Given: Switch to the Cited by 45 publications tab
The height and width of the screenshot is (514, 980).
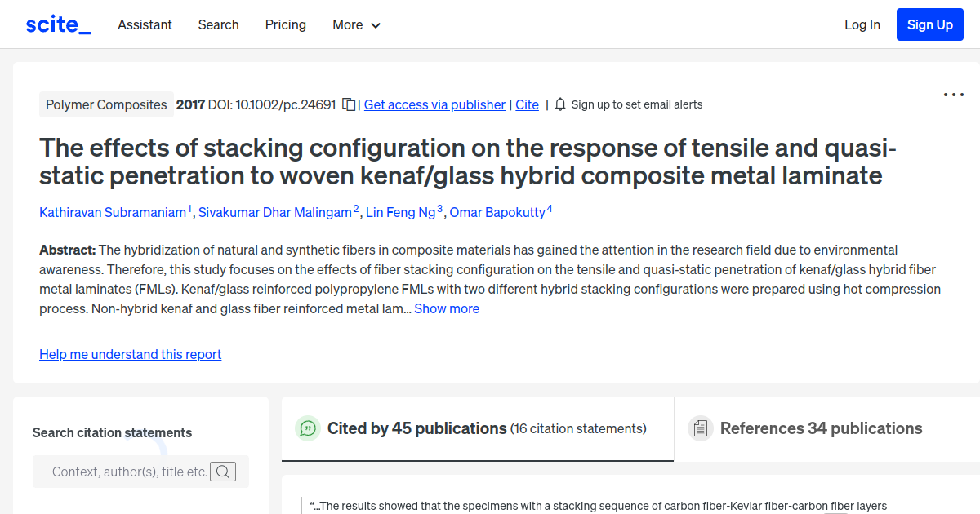Looking at the screenshot, I should pyautogui.click(x=416, y=428).
